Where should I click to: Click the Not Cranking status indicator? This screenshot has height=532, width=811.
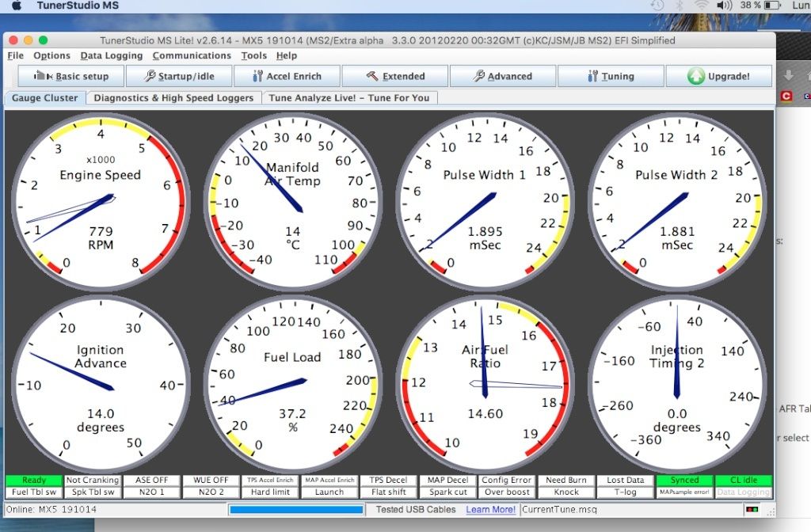93,481
